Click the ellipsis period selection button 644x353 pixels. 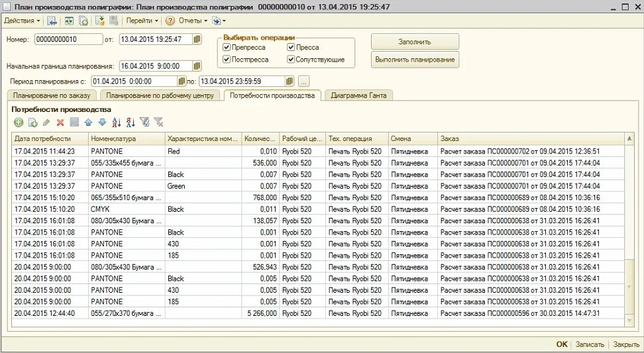303,81
